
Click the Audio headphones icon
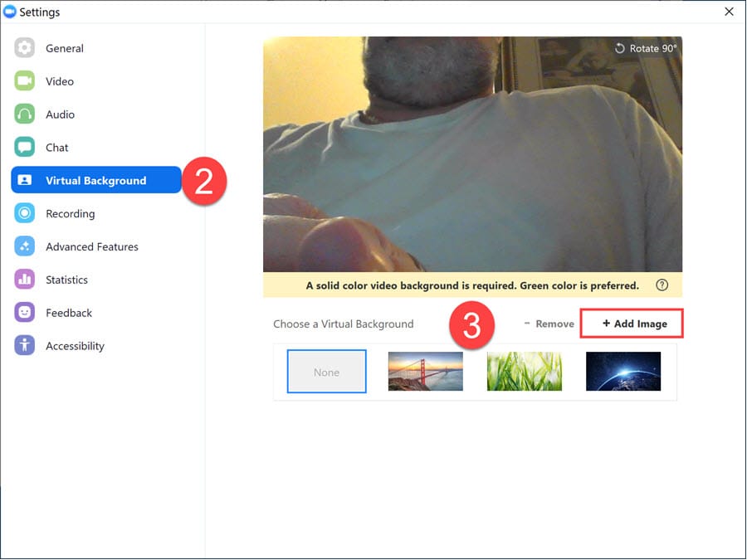pos(25,114)
